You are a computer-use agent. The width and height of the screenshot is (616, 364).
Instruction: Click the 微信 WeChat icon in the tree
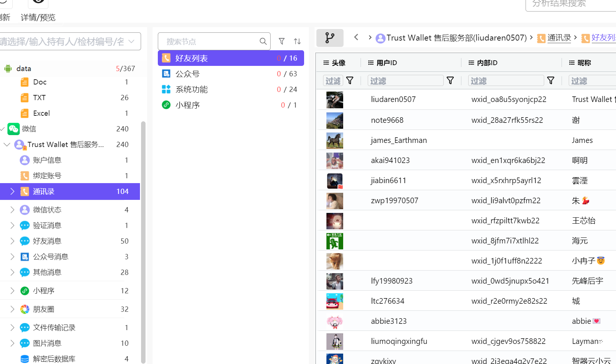tap(13, 129)
